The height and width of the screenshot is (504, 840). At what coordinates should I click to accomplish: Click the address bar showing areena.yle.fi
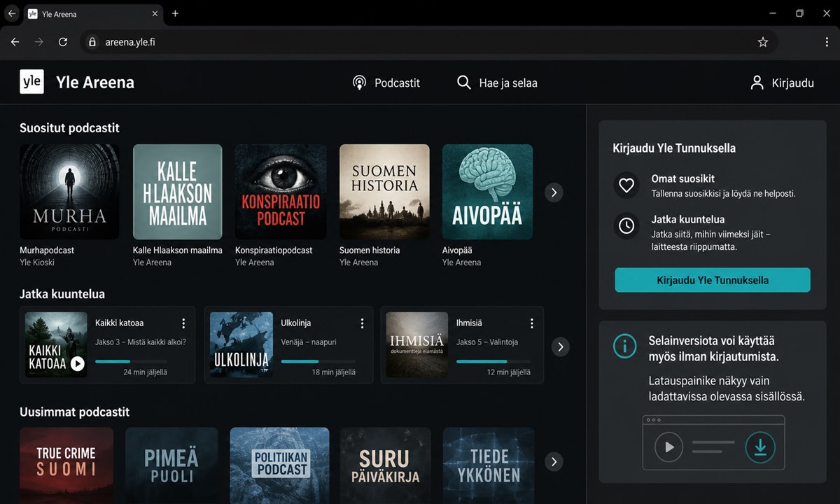point(427,42)
